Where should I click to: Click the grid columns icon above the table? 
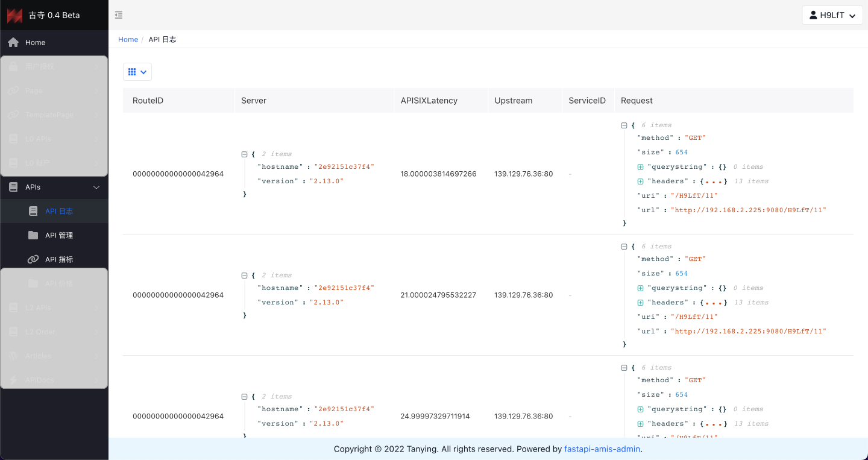pyautogui.click(x=132, y=72)
